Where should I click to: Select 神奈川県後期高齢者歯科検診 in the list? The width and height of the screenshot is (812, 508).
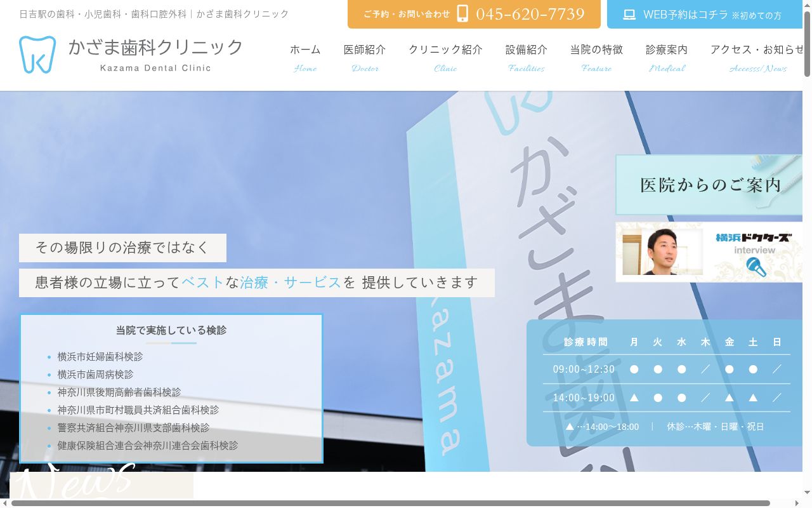(119, 392)
